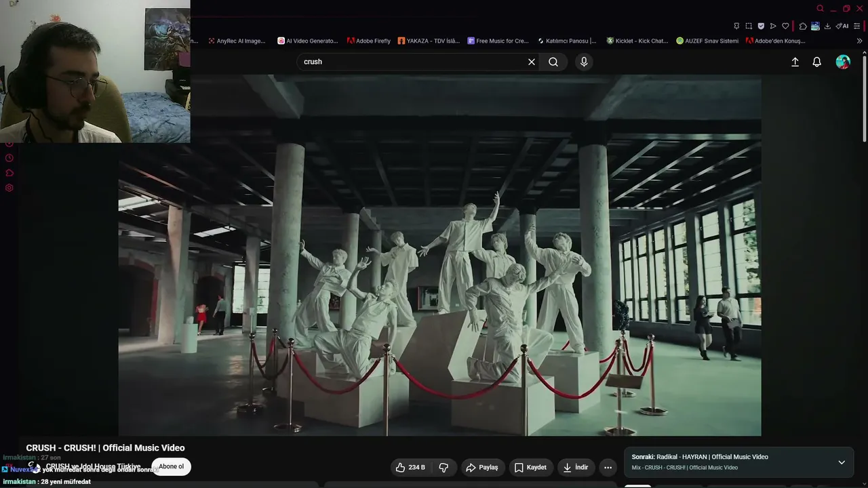This screenshot has width=868, height=488.
Task: Click the send/flow arrow toolbar icon
Action: pos(773,26)
